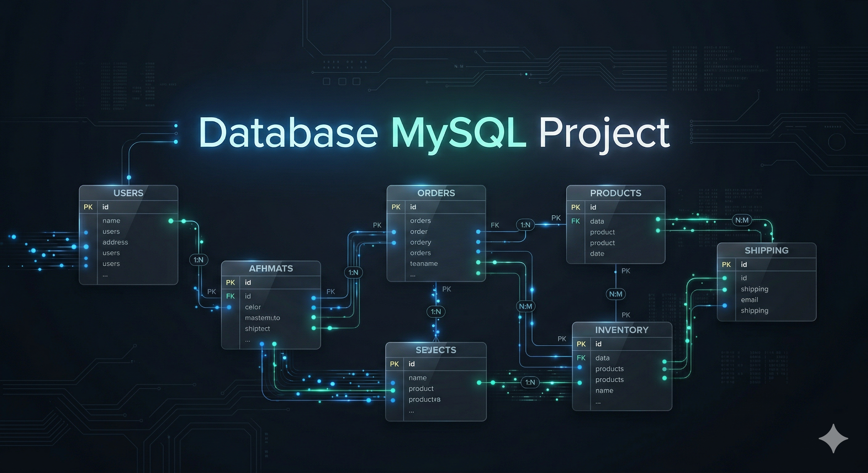Select the address field in USERS table
Viewport: 868px width, 473px height.
coord(115,242)
